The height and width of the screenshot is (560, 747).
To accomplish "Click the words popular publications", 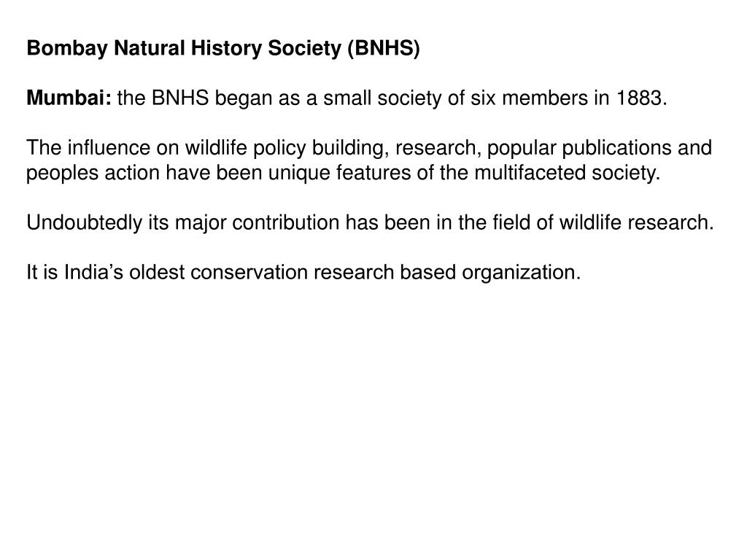I will pos(578,147).
